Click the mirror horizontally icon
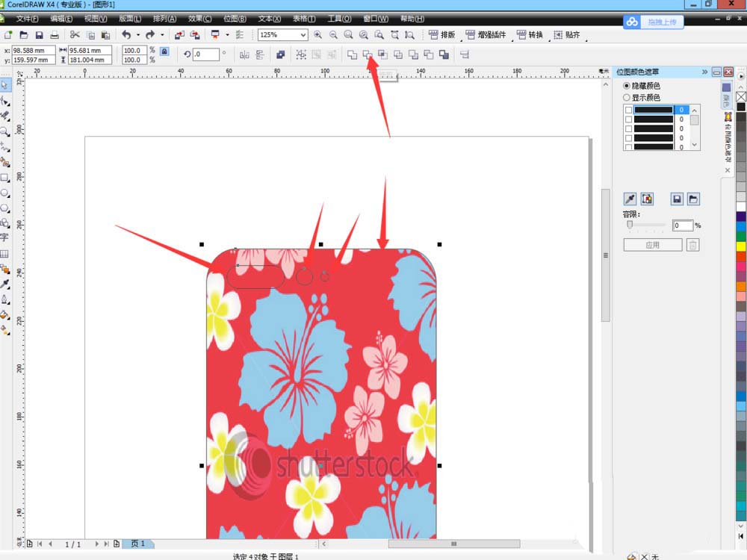747x560 pixels. (244, 55)
